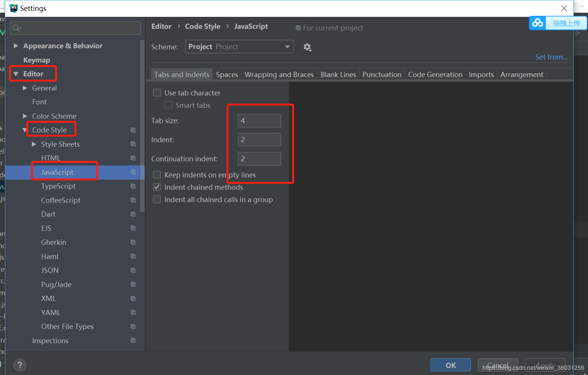Click project-level icon beside Code Style

pyautogui.click(x=133, y=130)
